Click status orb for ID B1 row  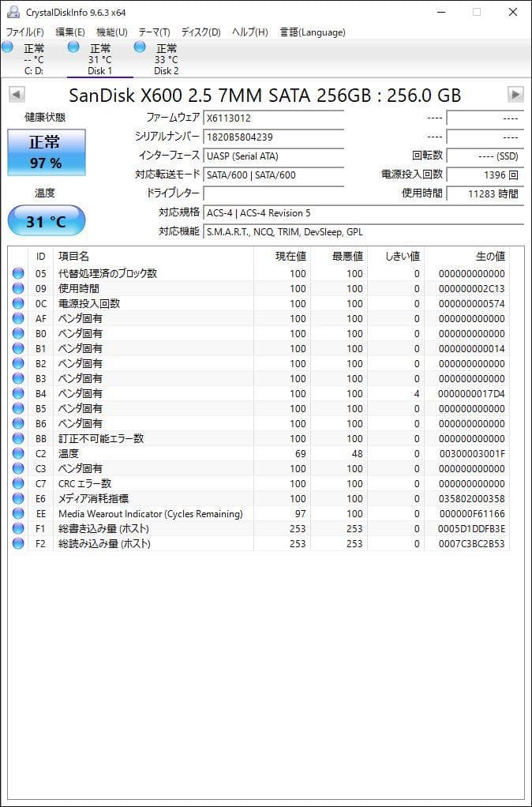pyautogui.click(x=18, y=348)
